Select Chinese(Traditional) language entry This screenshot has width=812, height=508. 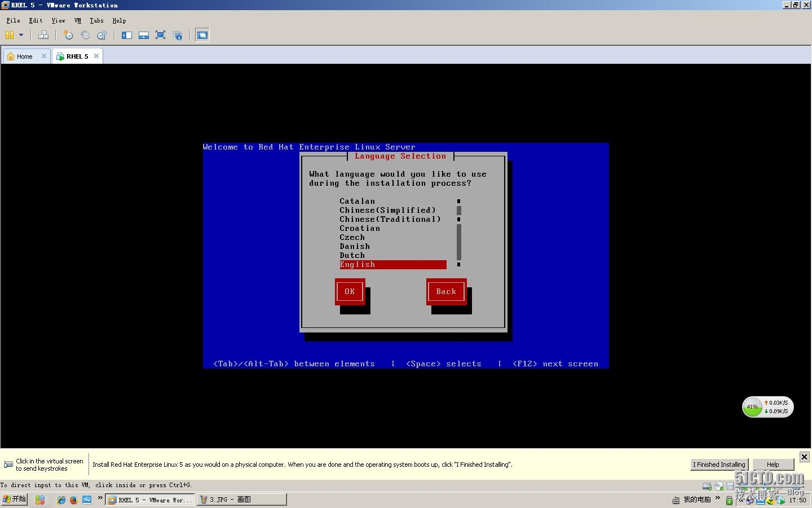pyautogui.click(x=393, y=219)
